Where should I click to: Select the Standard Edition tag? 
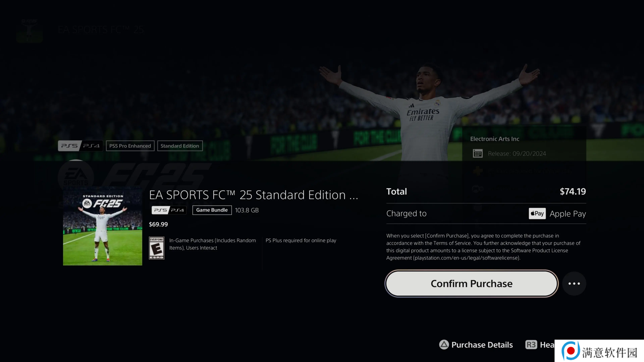tap(180, 146)
